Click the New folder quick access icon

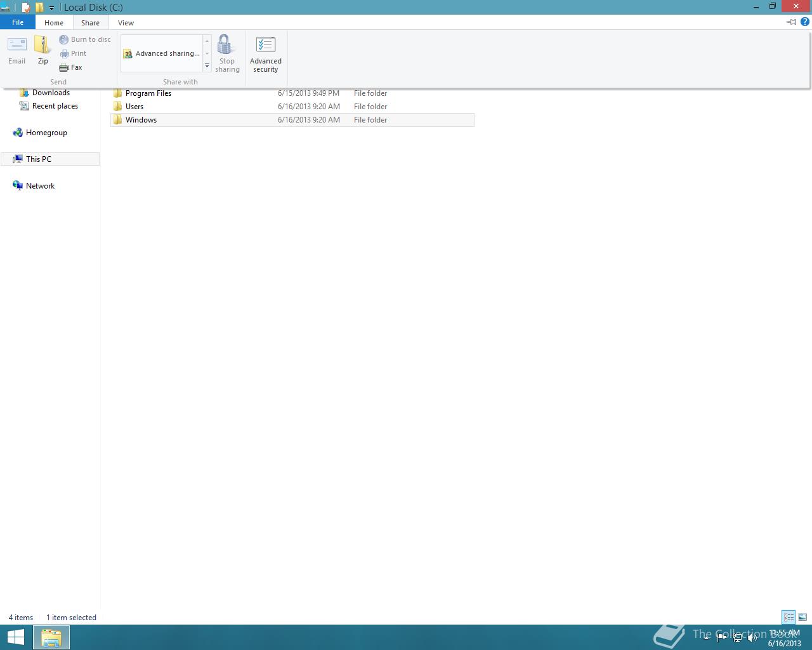(x=39, y=8)
